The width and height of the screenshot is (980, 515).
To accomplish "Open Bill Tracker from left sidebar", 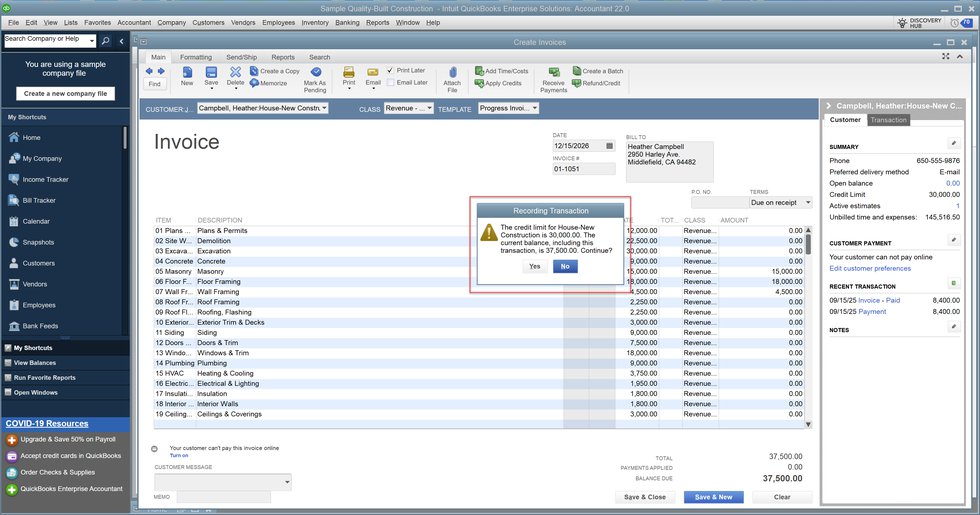I will pos(39,200).
